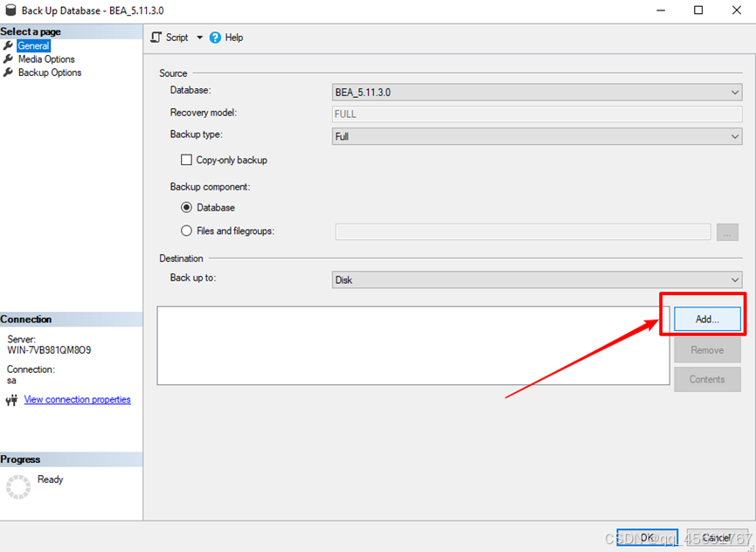Click the connection user 'sa' text
This screenshot has height=552, width=756.
click(x=11, y=381)
